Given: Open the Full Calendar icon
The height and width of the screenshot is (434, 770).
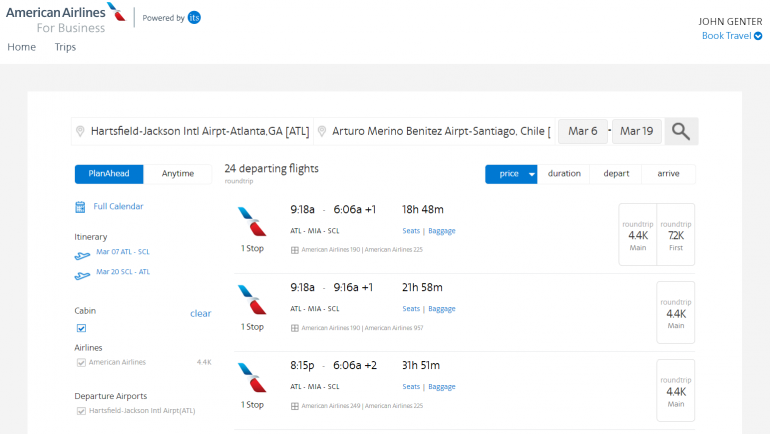Looking at the screenshot, I should click(x=80, y=207).
